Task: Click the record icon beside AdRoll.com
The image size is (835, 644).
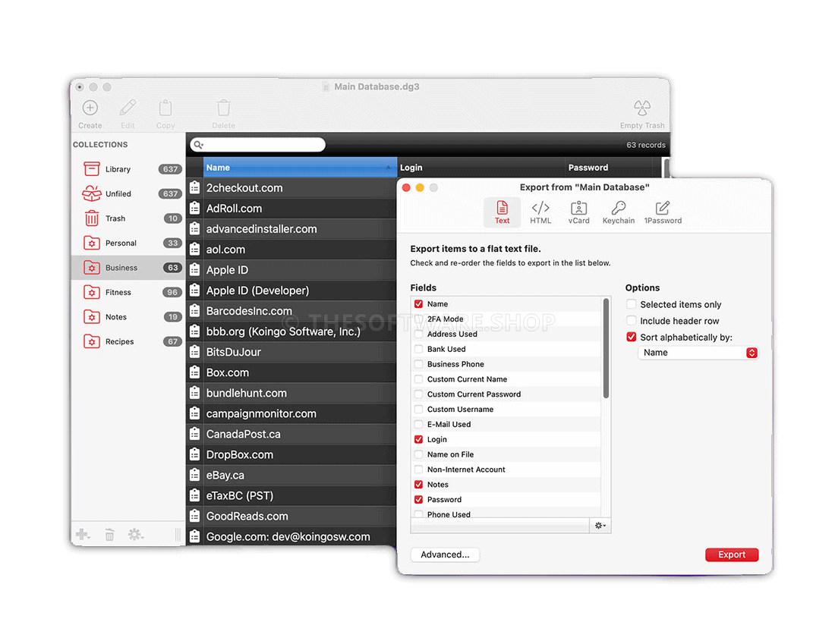Action: 195,208
